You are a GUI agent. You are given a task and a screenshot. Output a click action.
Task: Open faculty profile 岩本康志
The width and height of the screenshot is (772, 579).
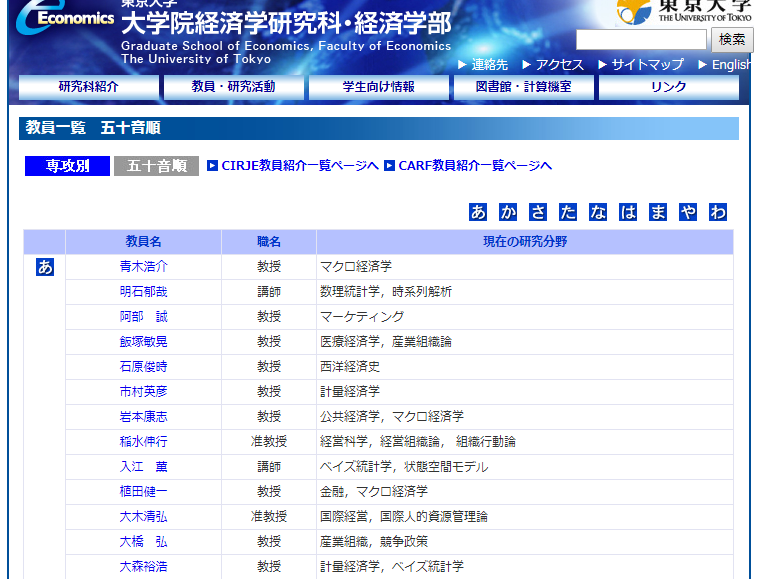pyautogui.click(x=144, y=417)
